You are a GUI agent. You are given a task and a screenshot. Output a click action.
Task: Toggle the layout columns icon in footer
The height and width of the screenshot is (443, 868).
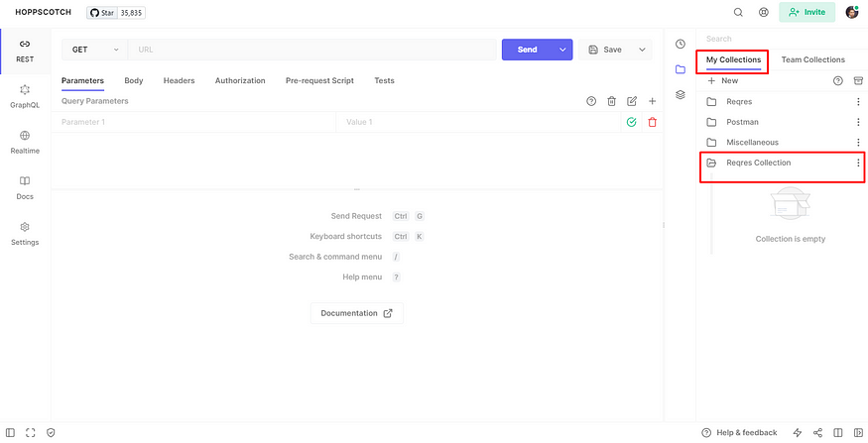pyautogui.click(x=838, y=432)
